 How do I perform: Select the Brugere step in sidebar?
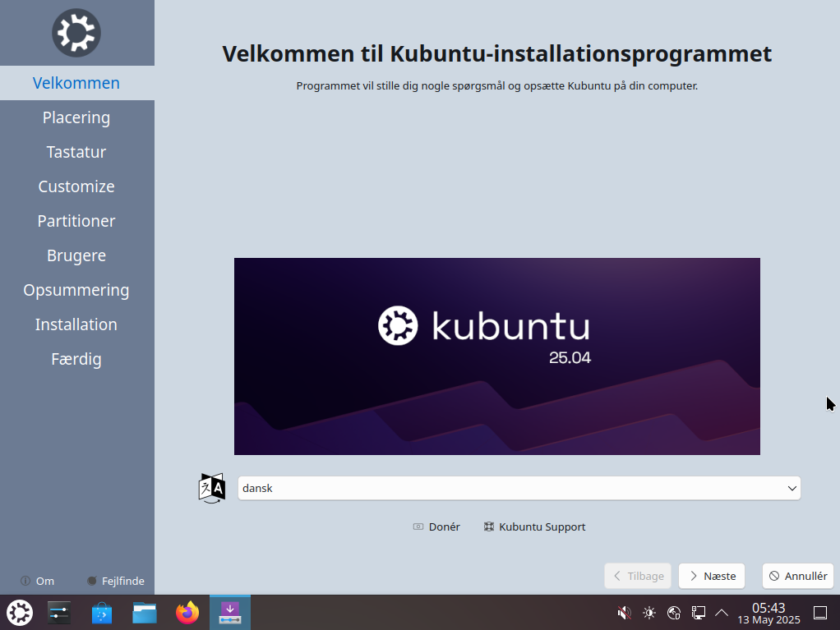tap(77, 255)
